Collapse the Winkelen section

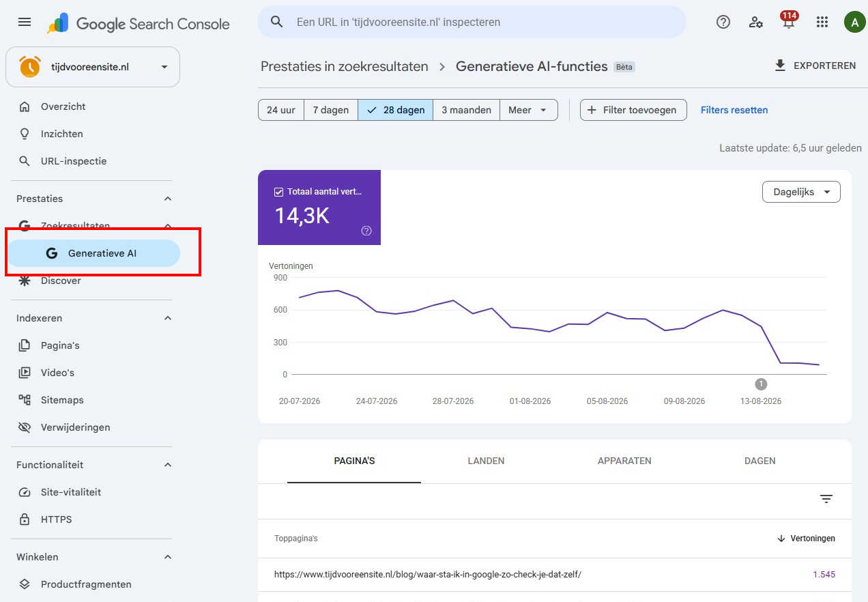[168, 557]
